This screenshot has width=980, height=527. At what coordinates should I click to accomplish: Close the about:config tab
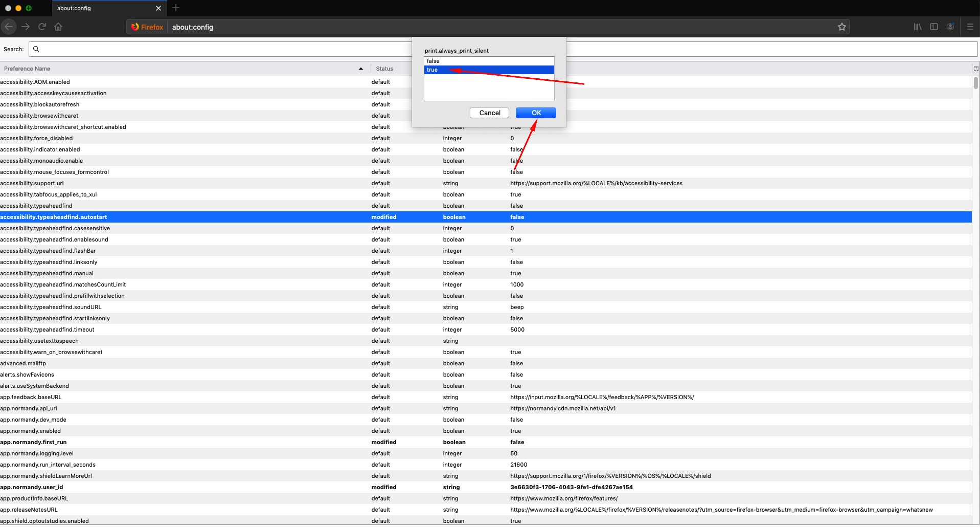pyautogui.click(x=158, y=8)
